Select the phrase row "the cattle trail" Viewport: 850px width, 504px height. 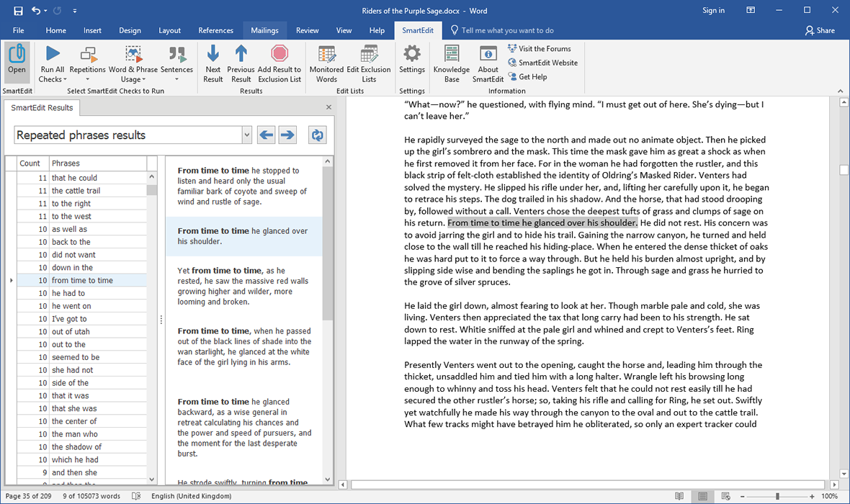[x=76, y=191]
